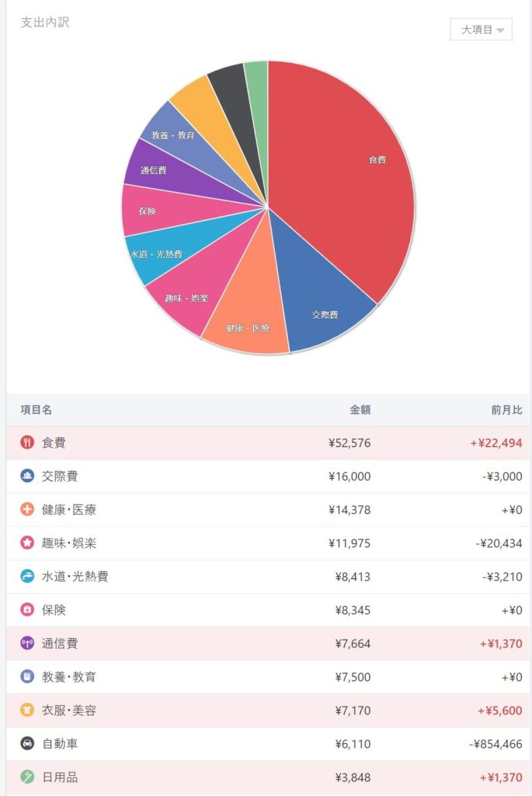Click the 教養・教育 row label
This screenshot has height=796, width=532.
click(69, 677)
